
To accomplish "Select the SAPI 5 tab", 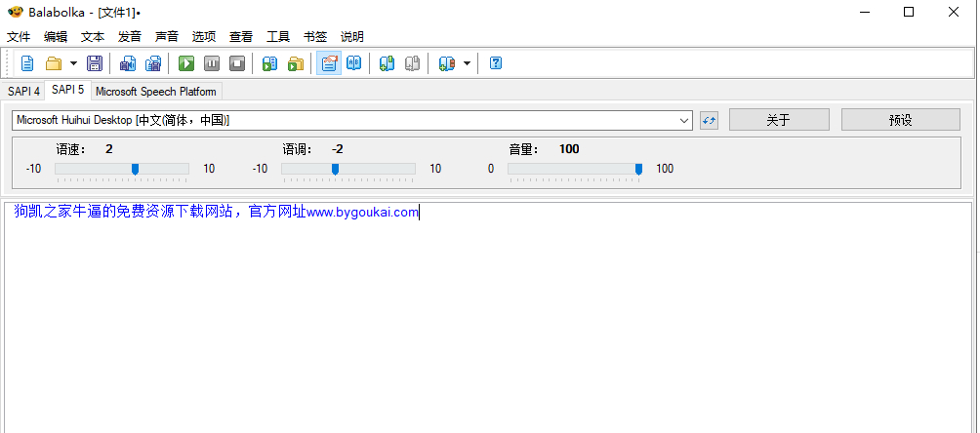I will 68,90.
